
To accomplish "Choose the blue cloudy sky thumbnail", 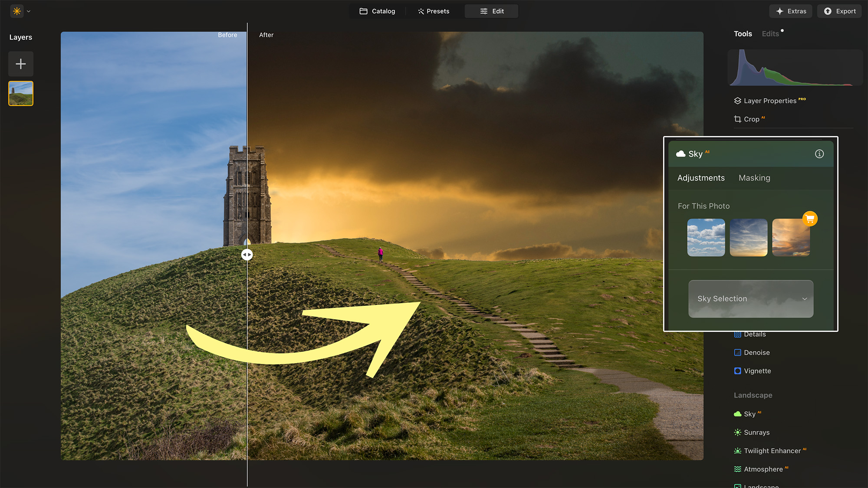I will [x=706, y=237].
